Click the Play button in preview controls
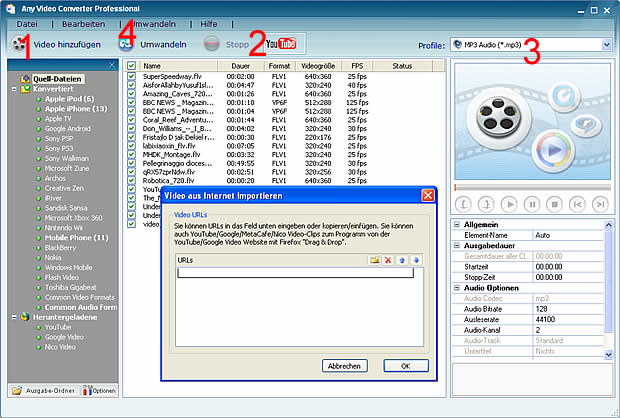Image resolution: width=620 pixels, height=418 pixels. pyautogui.click(x=509, y=204)
